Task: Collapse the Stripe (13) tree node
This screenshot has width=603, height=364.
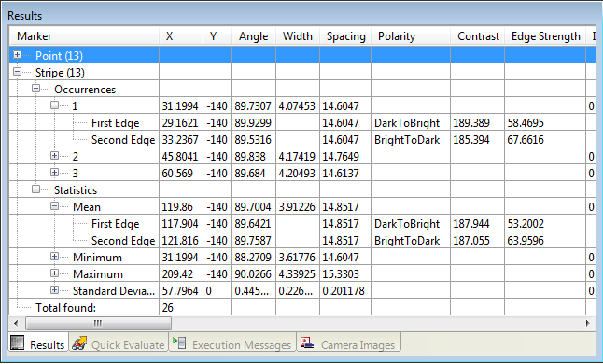Action: (17, 72)
